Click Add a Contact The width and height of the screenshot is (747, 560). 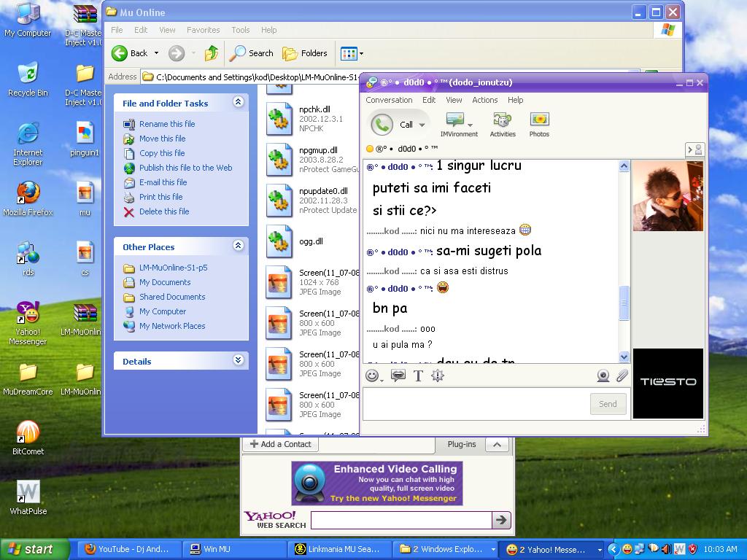tap(281, 444)
